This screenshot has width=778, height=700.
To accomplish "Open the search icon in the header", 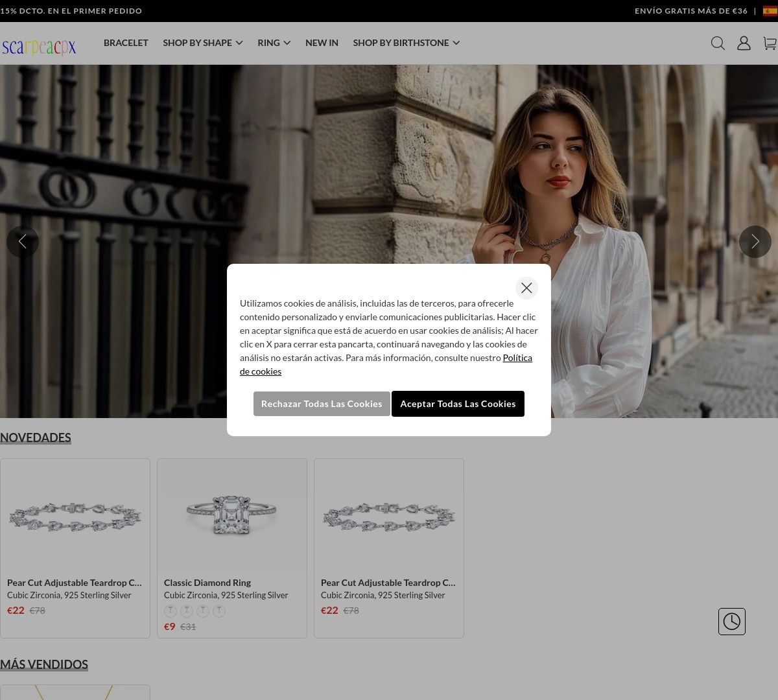I will tap(718, 43).
